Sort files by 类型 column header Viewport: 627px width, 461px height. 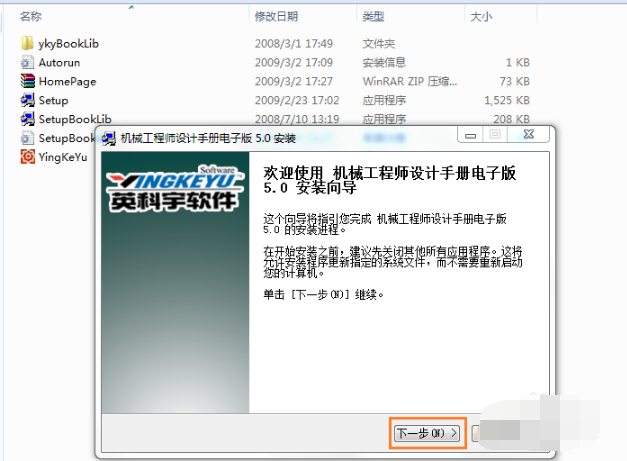tap(373, 16)
